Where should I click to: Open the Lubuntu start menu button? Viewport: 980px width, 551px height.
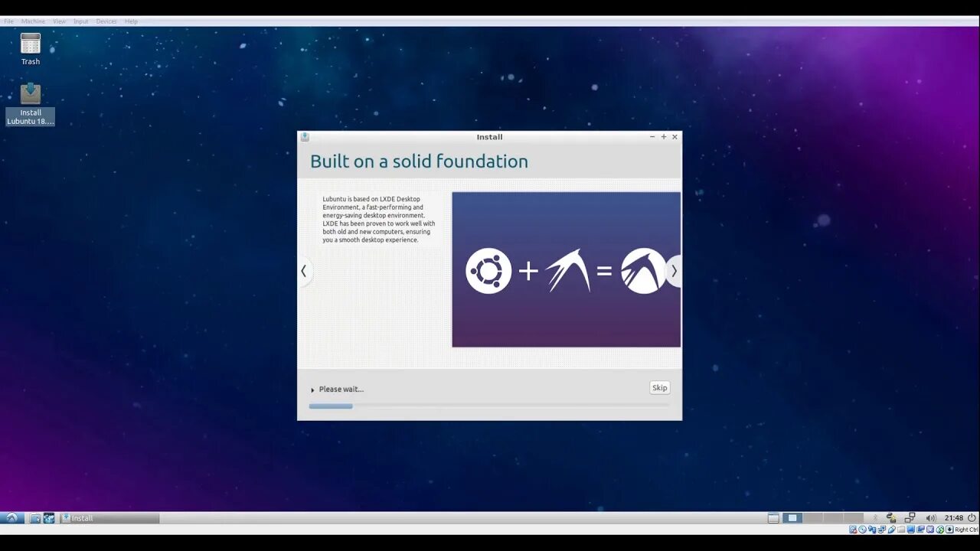click(11, 518)
